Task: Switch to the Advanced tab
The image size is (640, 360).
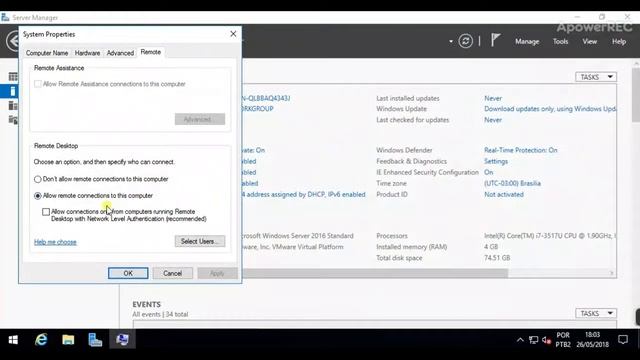Action: tap(120, 53)
